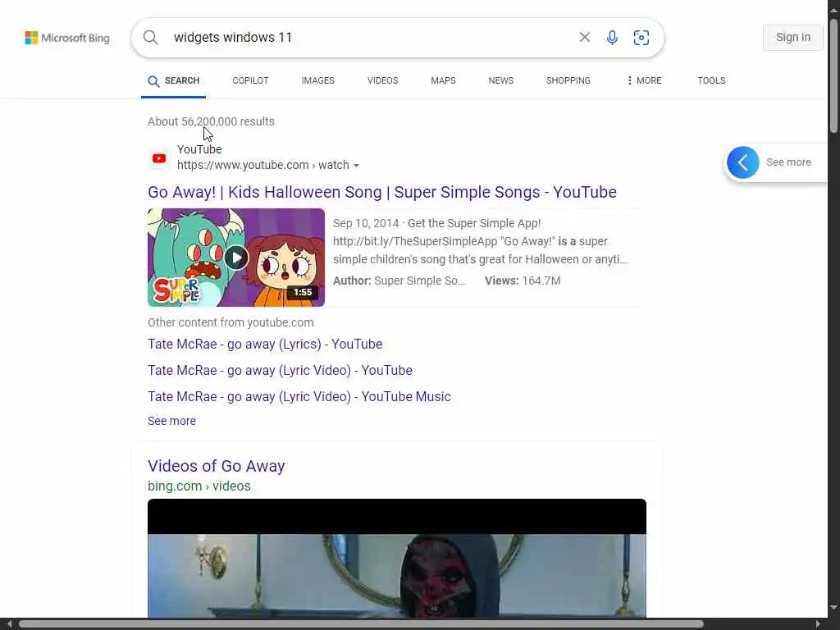Click See more under youtube.com content

pyautogui.click(x=172, y=421)
